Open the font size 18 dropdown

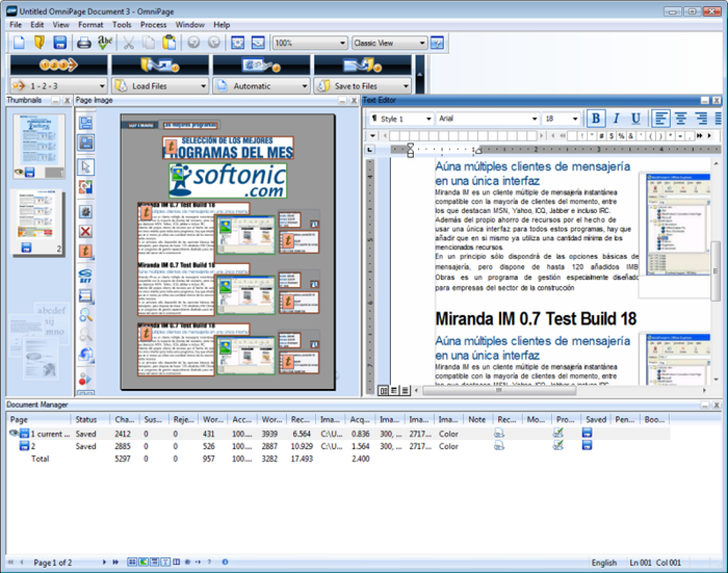point(575,119)
